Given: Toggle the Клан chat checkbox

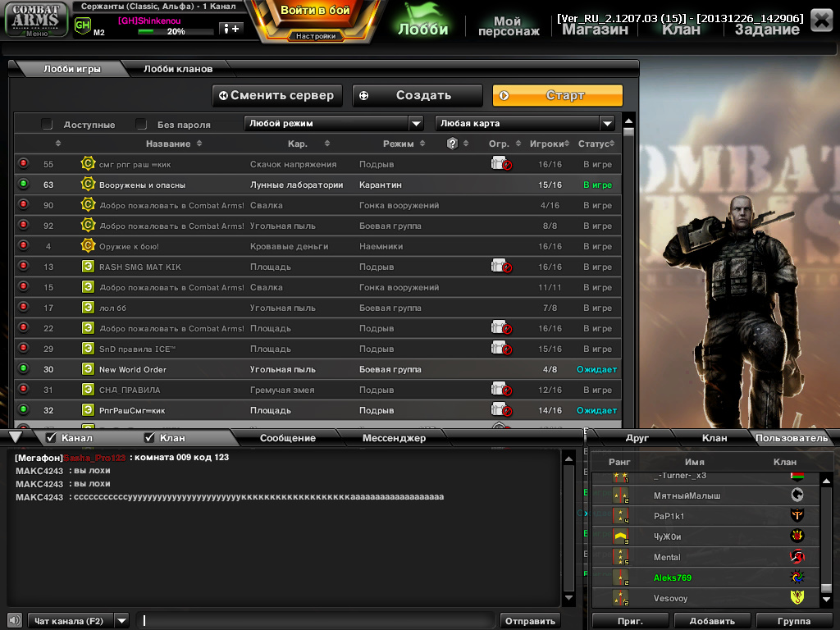Looking at the screenshot, I should coord(149,438).
